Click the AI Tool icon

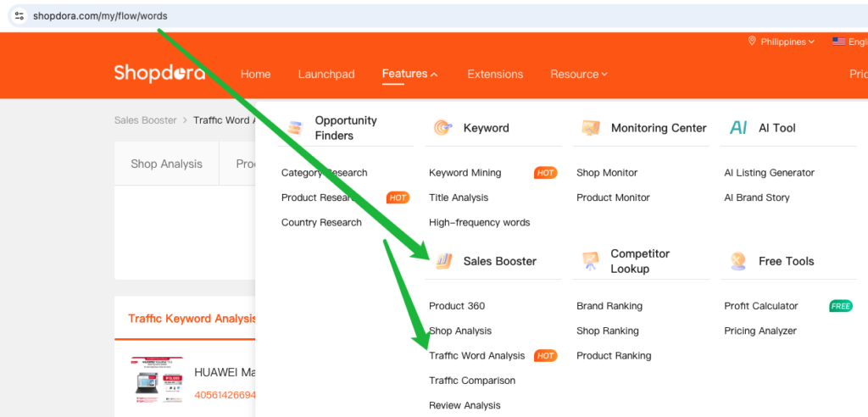[738, 128]
